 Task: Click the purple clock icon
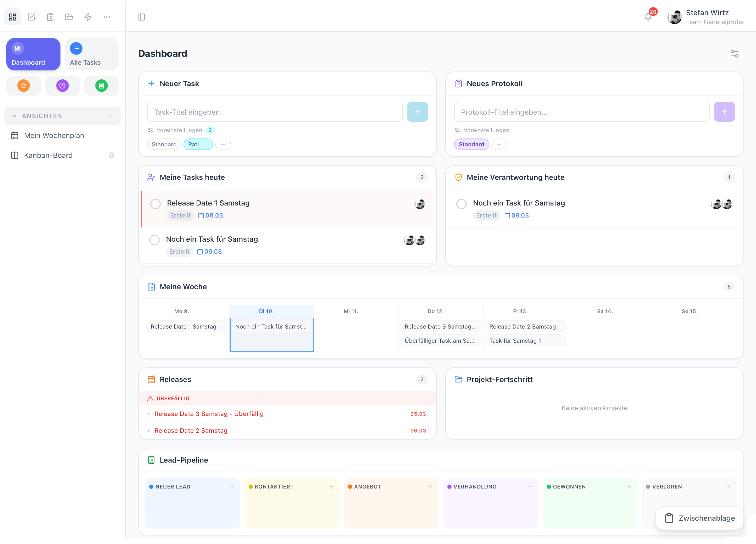62,86
